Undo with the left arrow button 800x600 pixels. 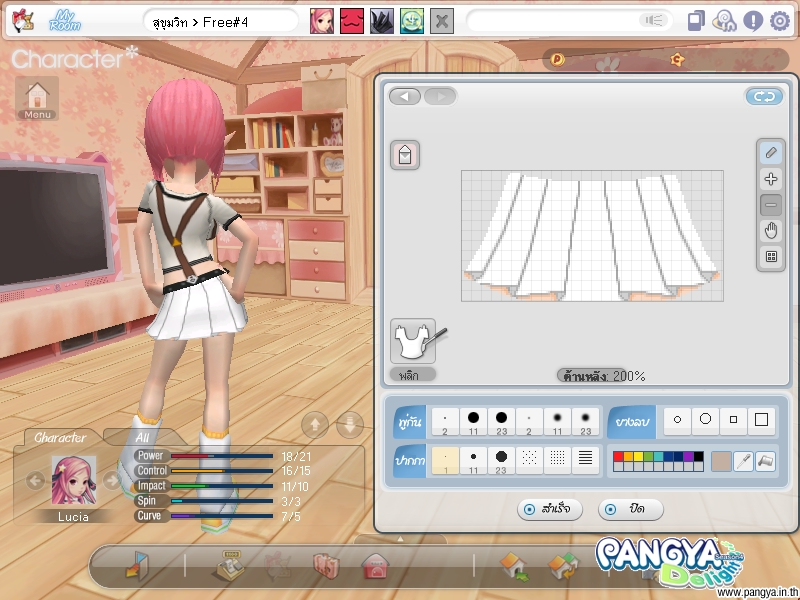[x=405, y=96]
